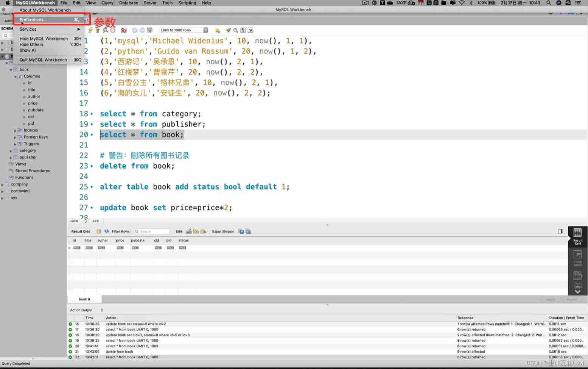This screenshot has width=588, height=369.
Task: Collapse the Columns tree node
Action: (x=16, y=77)
